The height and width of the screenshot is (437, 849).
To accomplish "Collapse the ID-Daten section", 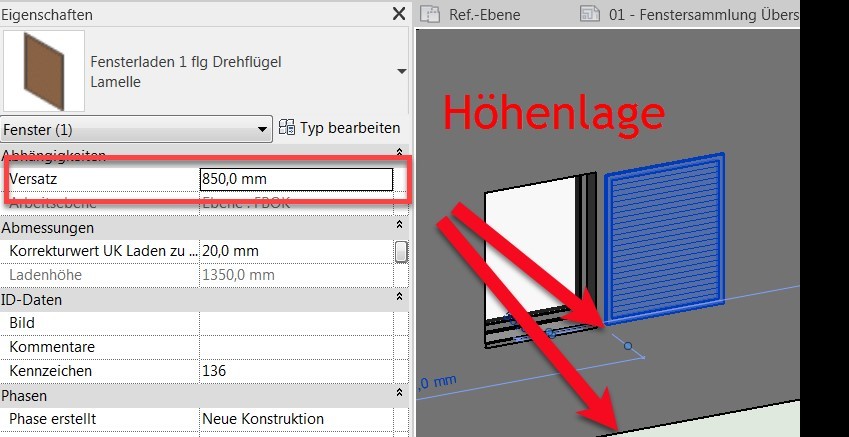I will [400, 299].
